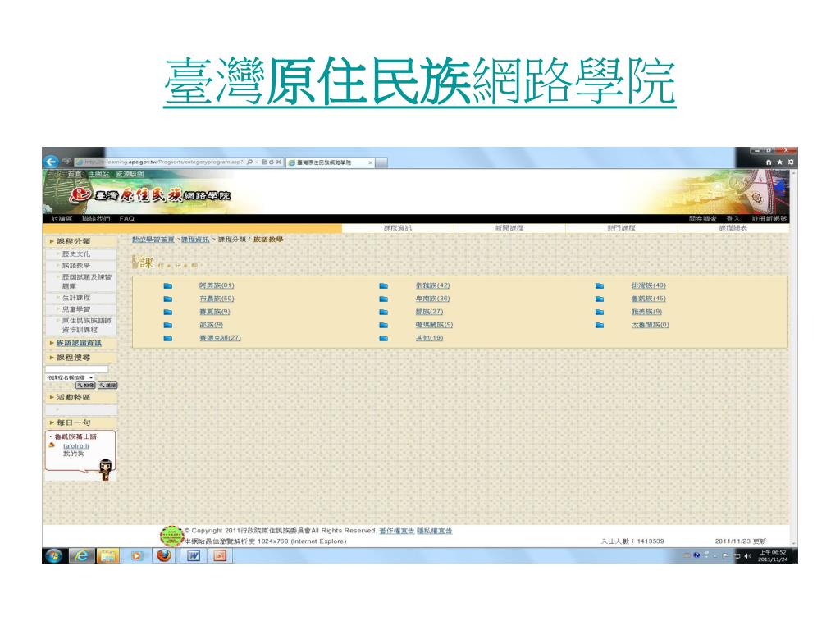The width and height of the screenshot is (840, 630).
Task: Click the browser back arrow button
Action: click(51, 162)
